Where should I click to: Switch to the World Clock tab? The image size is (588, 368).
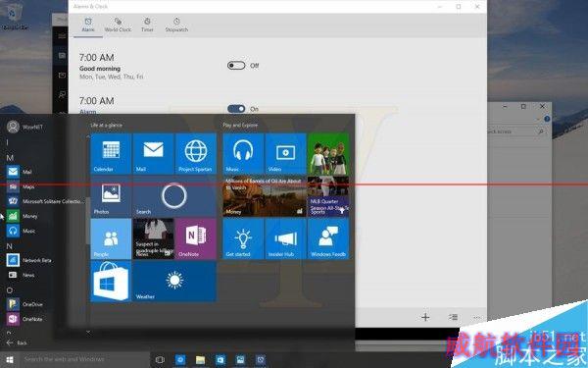(x=118, y=26)
